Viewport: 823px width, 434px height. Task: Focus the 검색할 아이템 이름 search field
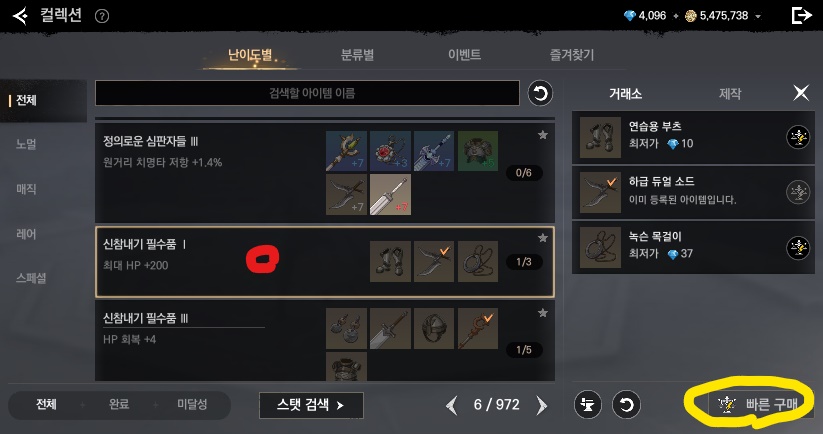coord(308,93)
